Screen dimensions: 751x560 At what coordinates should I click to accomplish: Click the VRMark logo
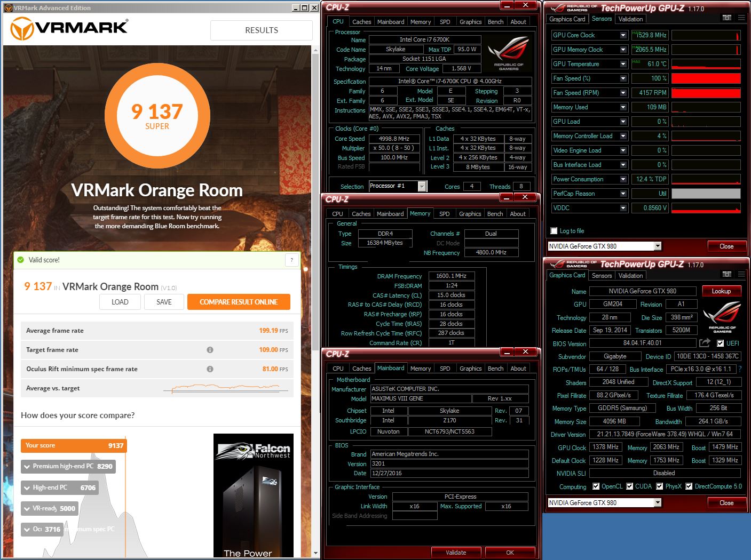pos(69,28)
